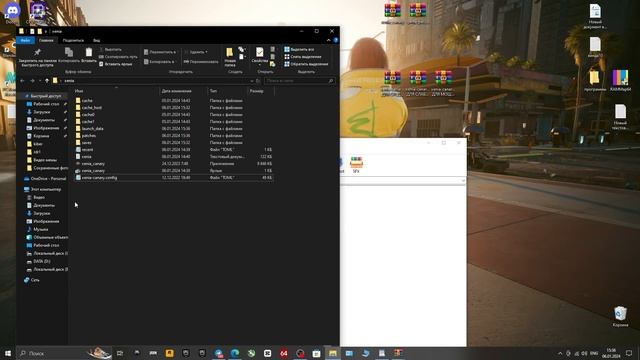640x360 pixels.
Task: Open OneDrive - Personal in sidebar
Action: [45, 179]
